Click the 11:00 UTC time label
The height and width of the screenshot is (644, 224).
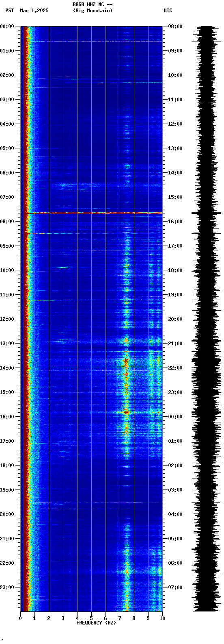coord(175,100)
